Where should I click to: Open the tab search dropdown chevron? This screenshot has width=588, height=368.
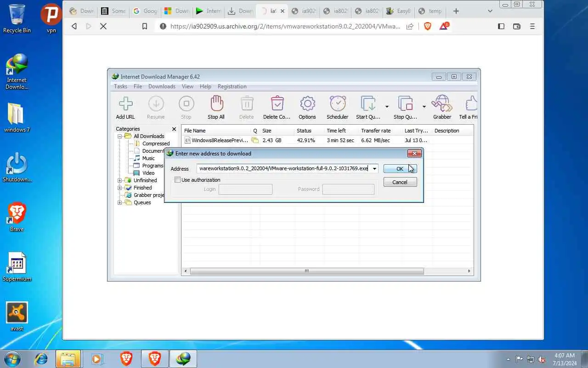pyautogui.click(x=490, y=11)
